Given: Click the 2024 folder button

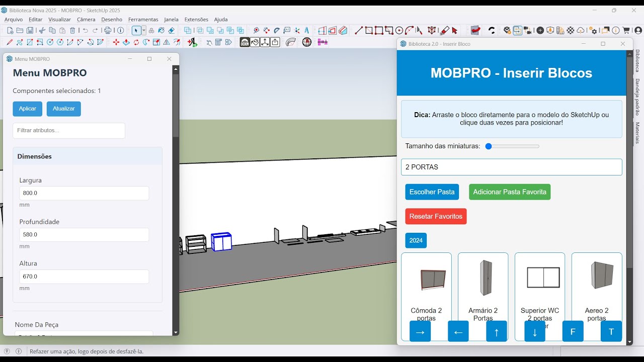Looking at the screenshot, I should click(x=416, y=240).
